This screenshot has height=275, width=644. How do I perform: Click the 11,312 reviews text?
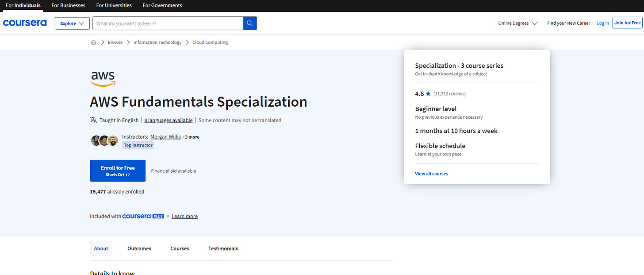[x=449, y=94]
